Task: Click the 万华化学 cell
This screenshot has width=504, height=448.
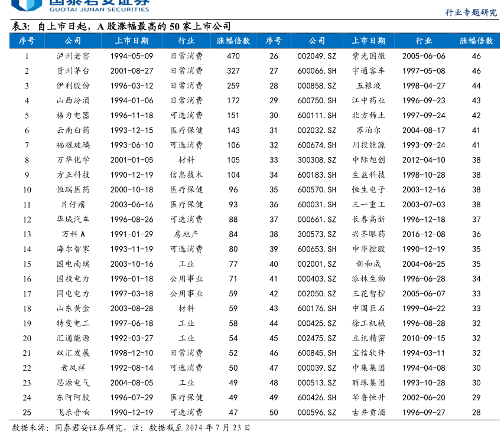Action: point(73,160)
